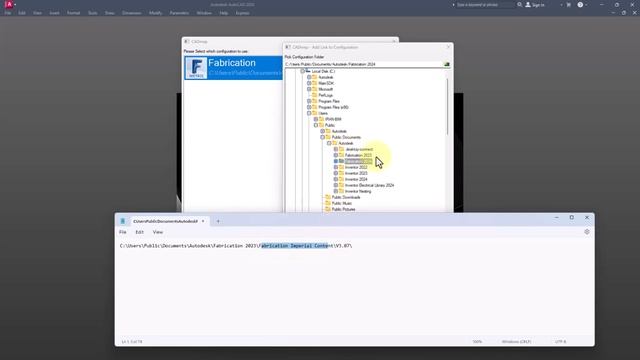
Task: Click the Local Disk (C:) drive icon
Action: [x=308, y=71]
